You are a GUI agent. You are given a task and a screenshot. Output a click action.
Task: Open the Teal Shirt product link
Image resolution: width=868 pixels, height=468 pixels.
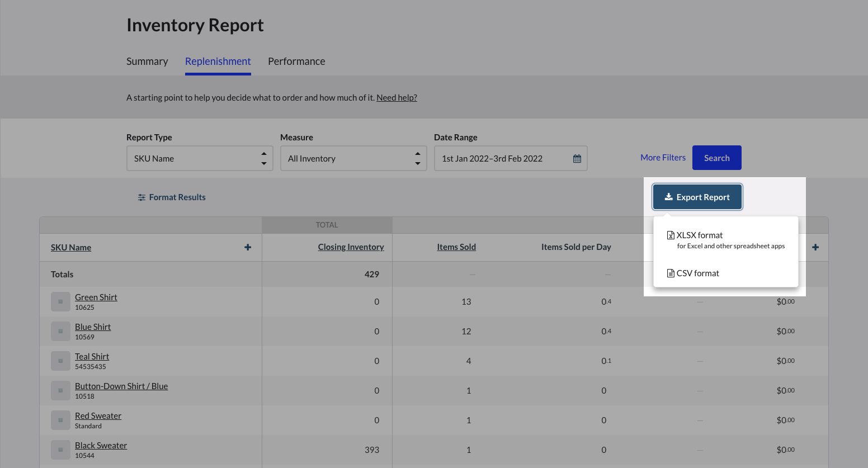click(92, 357)
